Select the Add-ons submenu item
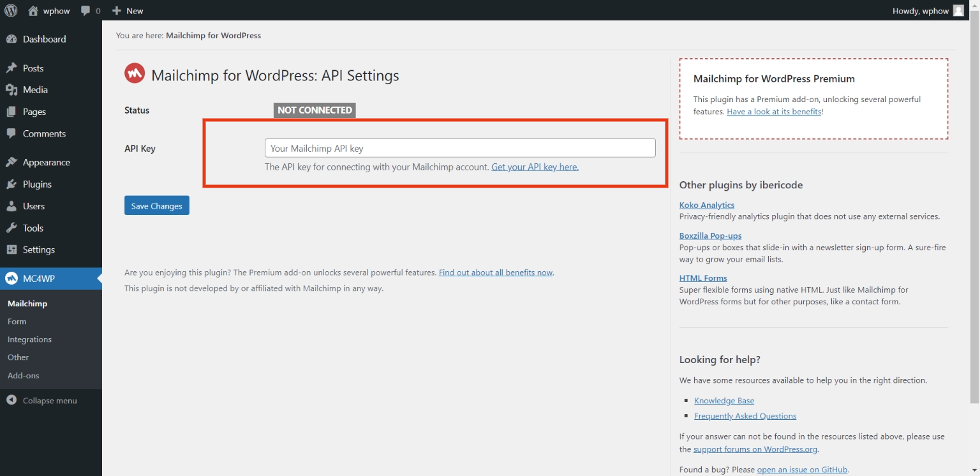The height and width of the screenshot is (476, 980). (24, 375)
